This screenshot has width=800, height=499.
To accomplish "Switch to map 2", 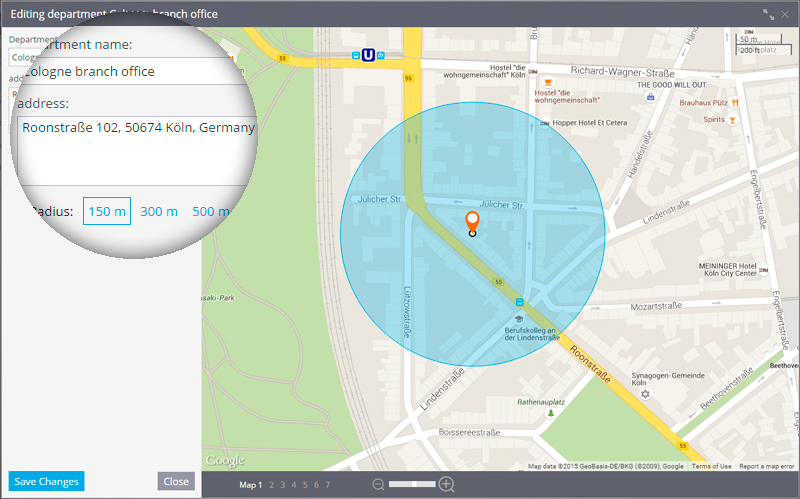I will [272, 485].
